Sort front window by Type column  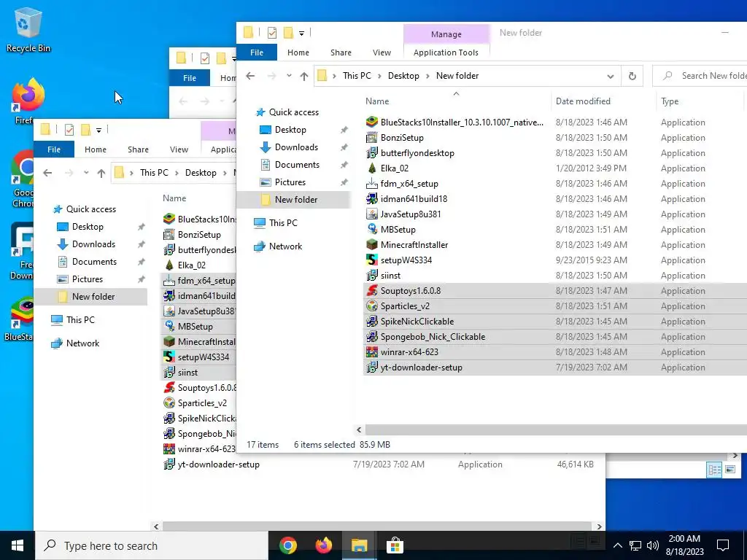pos(670,101)
